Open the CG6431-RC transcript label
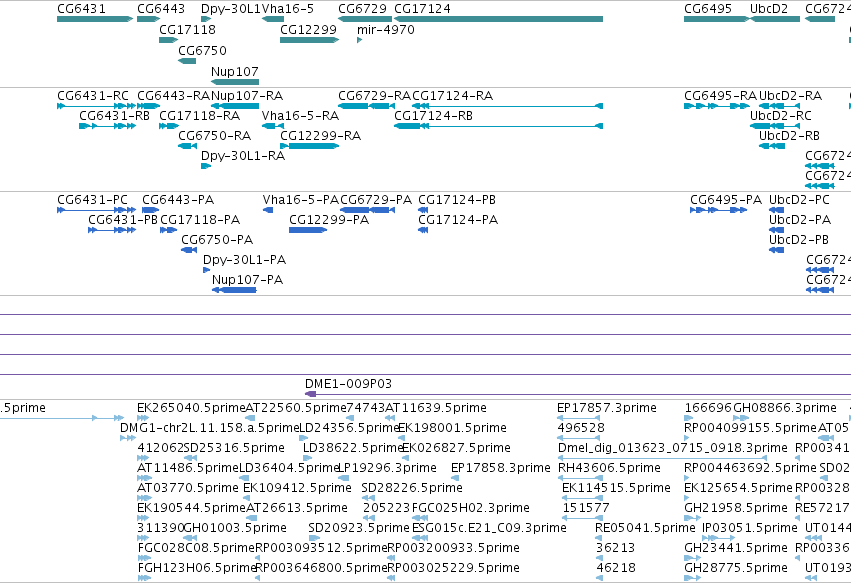Screen dimensions: 851x583 point(93,96)
